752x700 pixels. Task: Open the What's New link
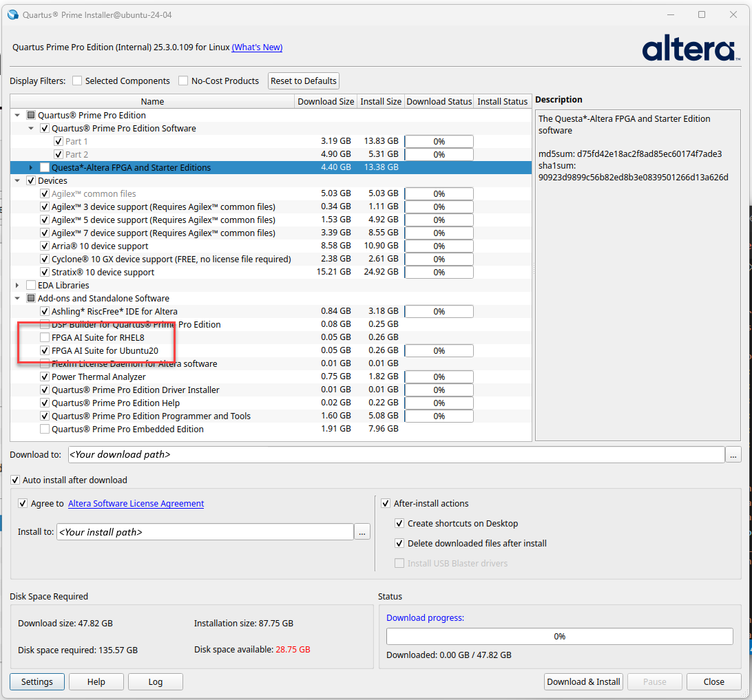pos(257,47)
